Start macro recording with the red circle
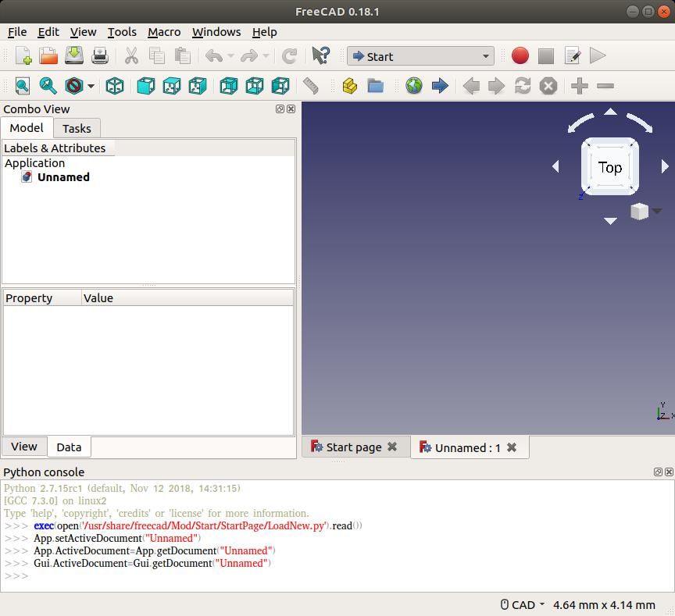This screenshot has height=616, width=675. pyautogui.click(x=520, y=56)
